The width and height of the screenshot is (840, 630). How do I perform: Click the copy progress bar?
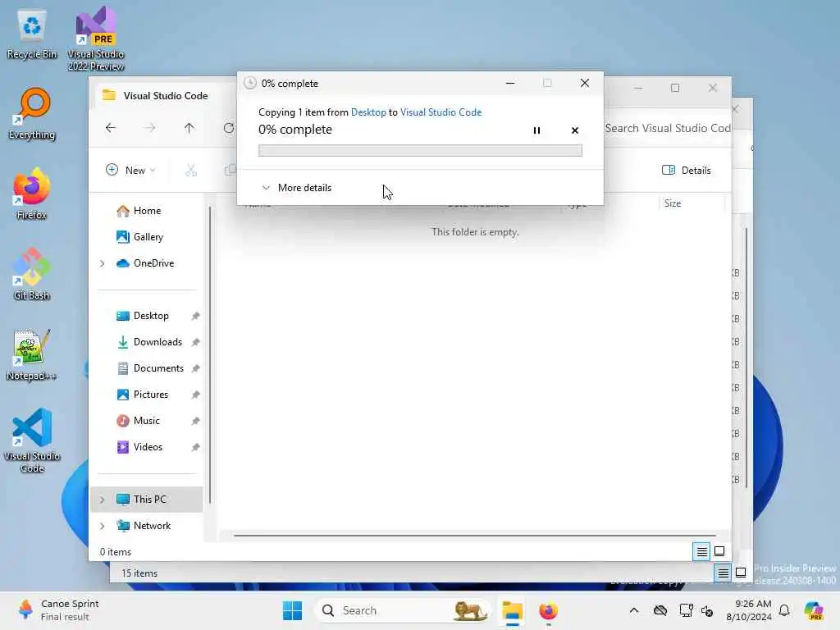click(420, 151)
